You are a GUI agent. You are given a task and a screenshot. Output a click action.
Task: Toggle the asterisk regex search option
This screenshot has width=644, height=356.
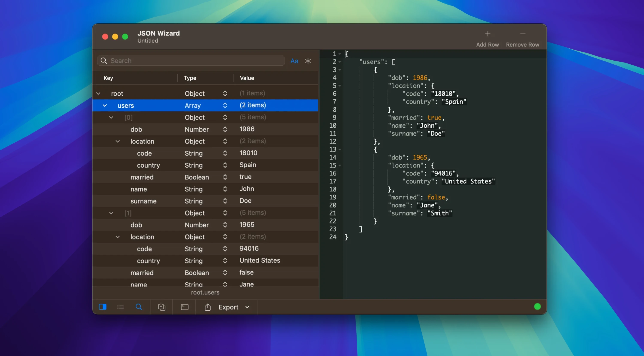tap(308, 61)
